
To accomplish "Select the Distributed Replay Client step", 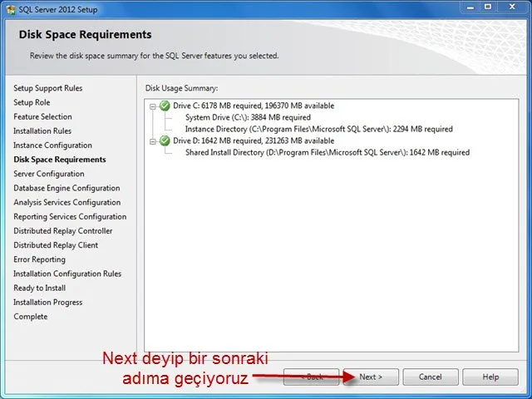I will click(x=56, y=245).
